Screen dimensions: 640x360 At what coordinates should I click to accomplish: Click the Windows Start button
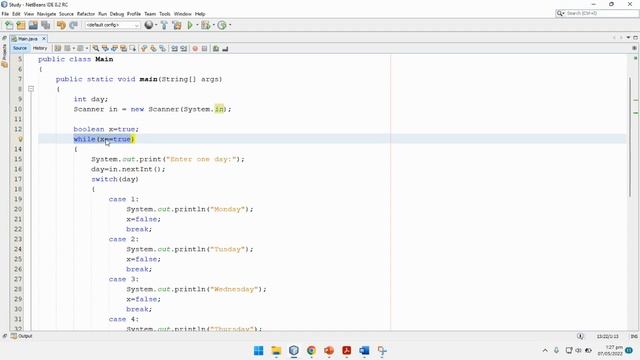[258, 351]
